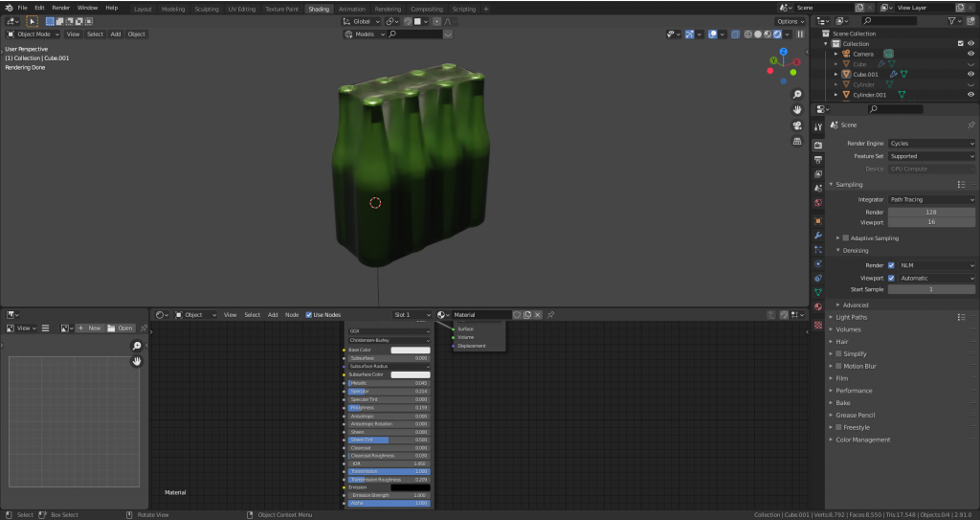The height and width of the screenshot is (520, 980).
Task: Open the Render menu in top bar
Action: [x=60, y=8]
